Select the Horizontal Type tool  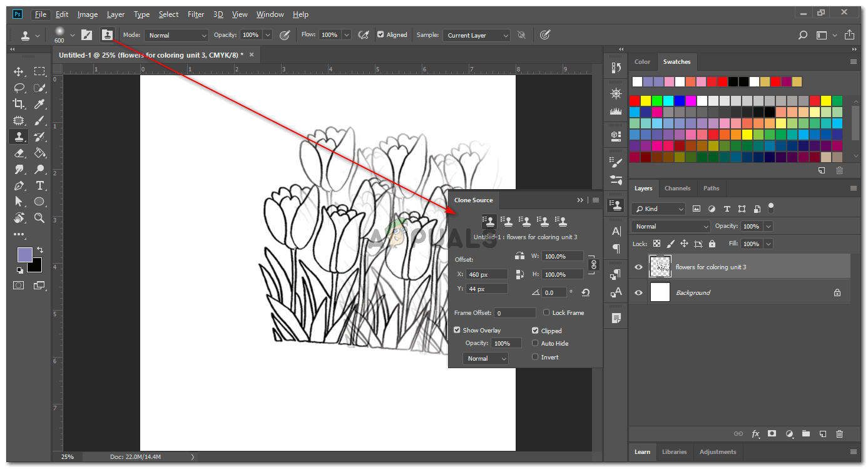point(39,185)
